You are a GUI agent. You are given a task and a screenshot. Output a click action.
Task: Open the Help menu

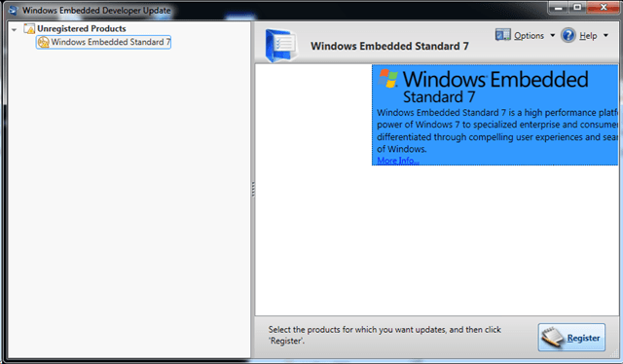(588, 36)
